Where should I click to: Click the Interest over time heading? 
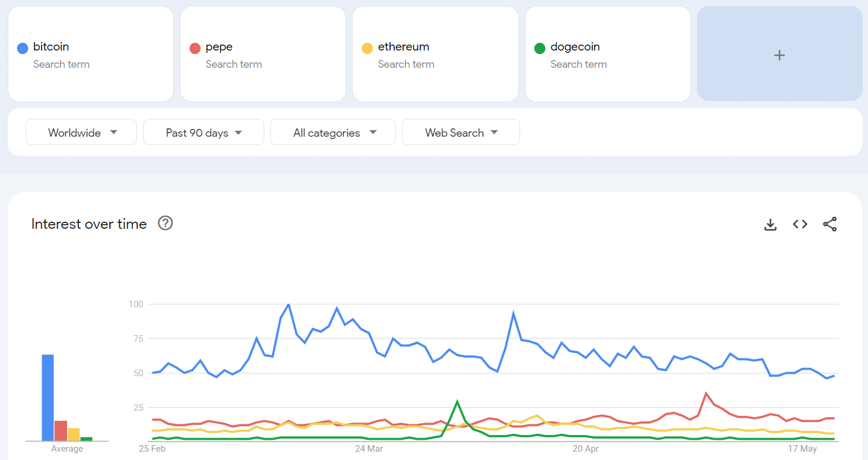tap(89, 224)
